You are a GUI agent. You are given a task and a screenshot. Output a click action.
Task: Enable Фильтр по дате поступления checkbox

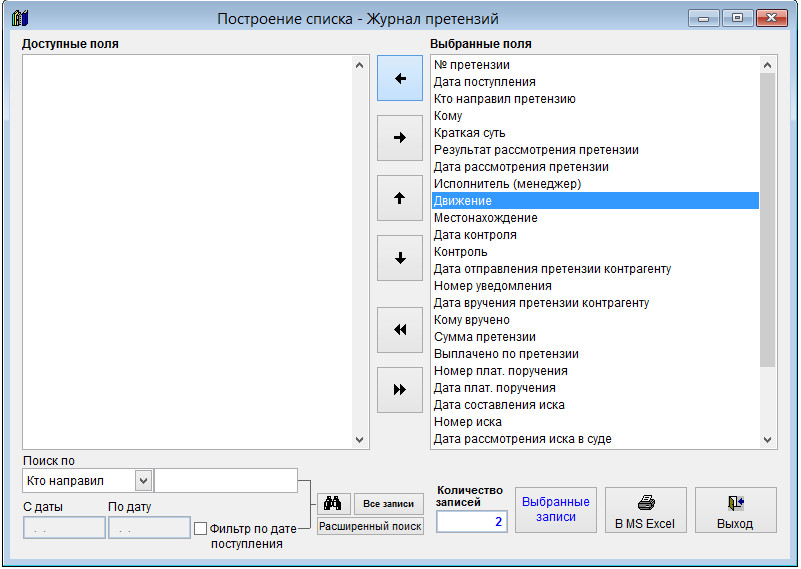coord(200,528)
